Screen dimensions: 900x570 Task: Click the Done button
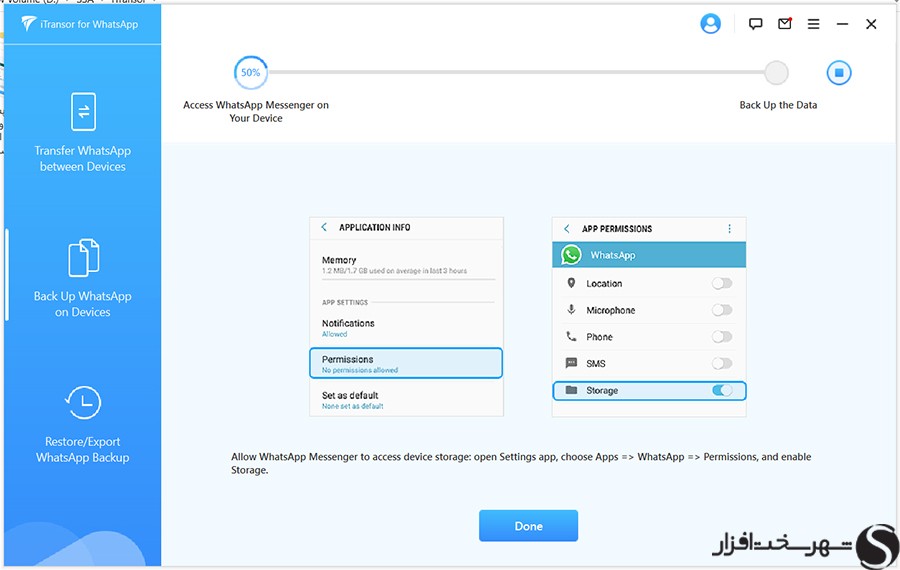[x=528, y=526]
